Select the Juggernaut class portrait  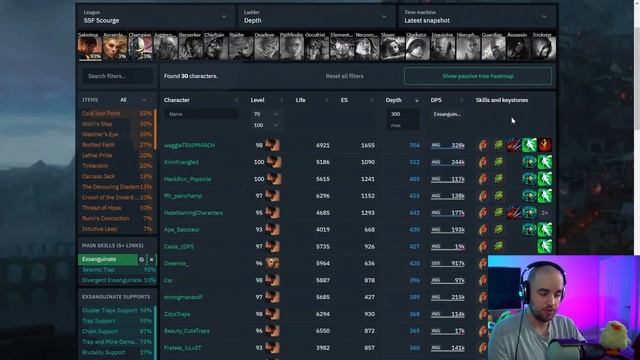[166, 47]
